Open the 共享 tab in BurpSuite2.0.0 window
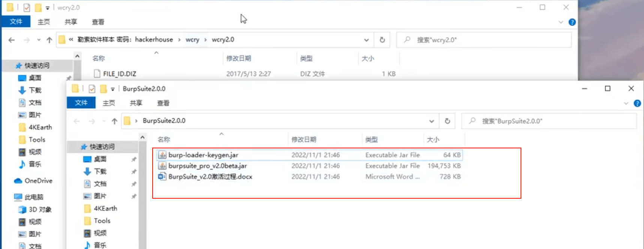 tap(136, 103)
